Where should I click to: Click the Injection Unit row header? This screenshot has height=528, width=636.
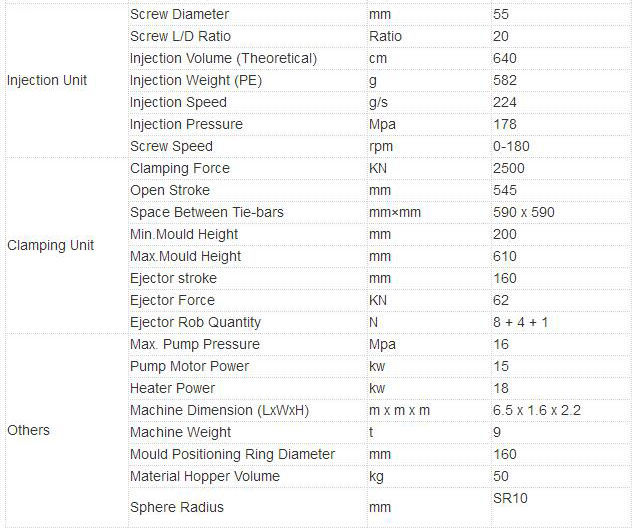pyautogui.click(x=47, y=80)
